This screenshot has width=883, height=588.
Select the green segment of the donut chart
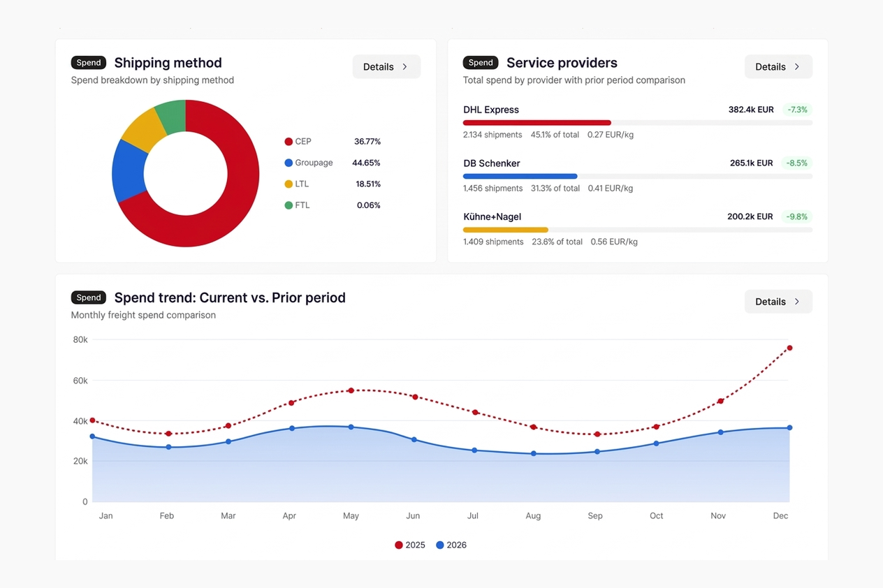click(x=173, y=117)
